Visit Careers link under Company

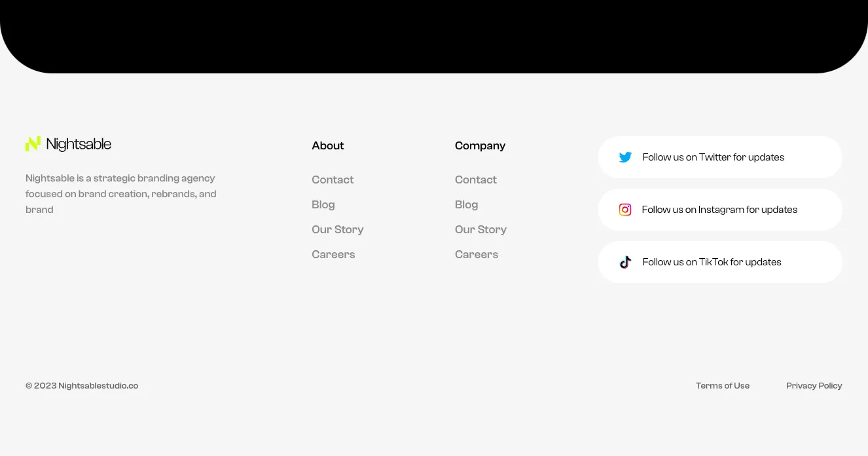pos(477,254)
